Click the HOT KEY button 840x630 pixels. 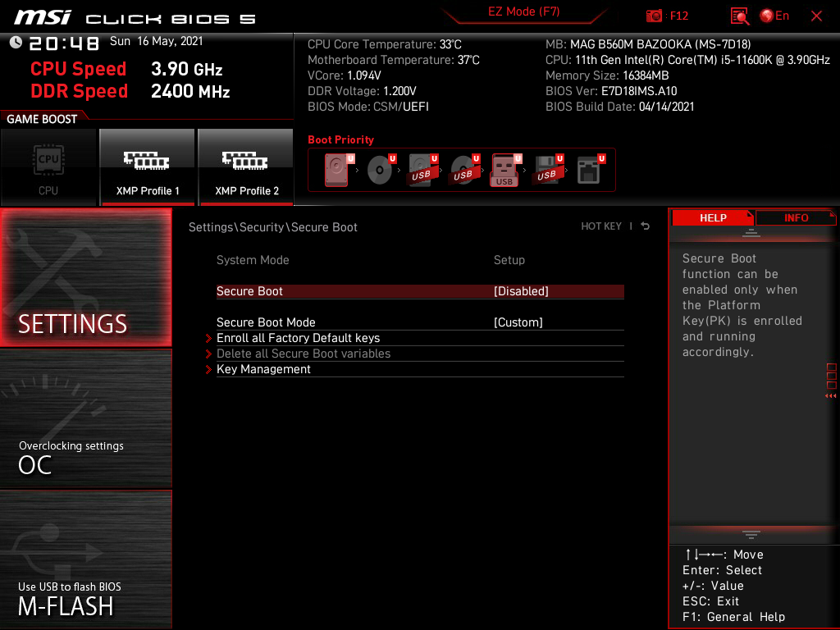click(x=601, y=226)
